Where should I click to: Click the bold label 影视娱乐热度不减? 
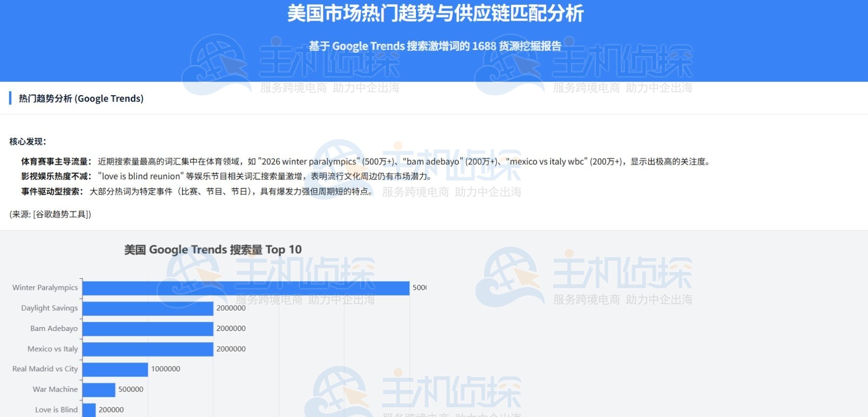pos(57,176)
